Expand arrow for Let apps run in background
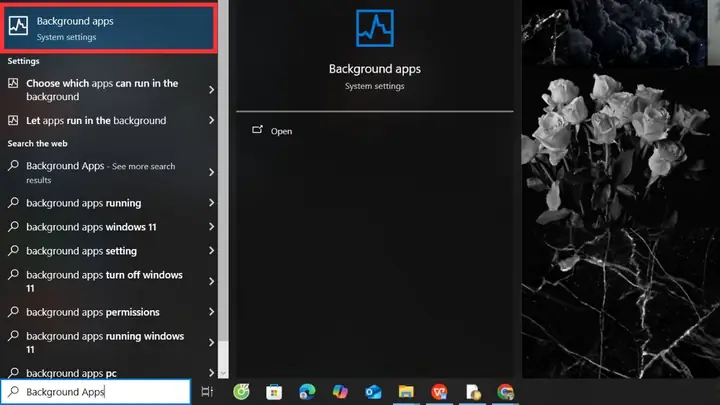Screen dimensions: 720x405 coord(211,120)
